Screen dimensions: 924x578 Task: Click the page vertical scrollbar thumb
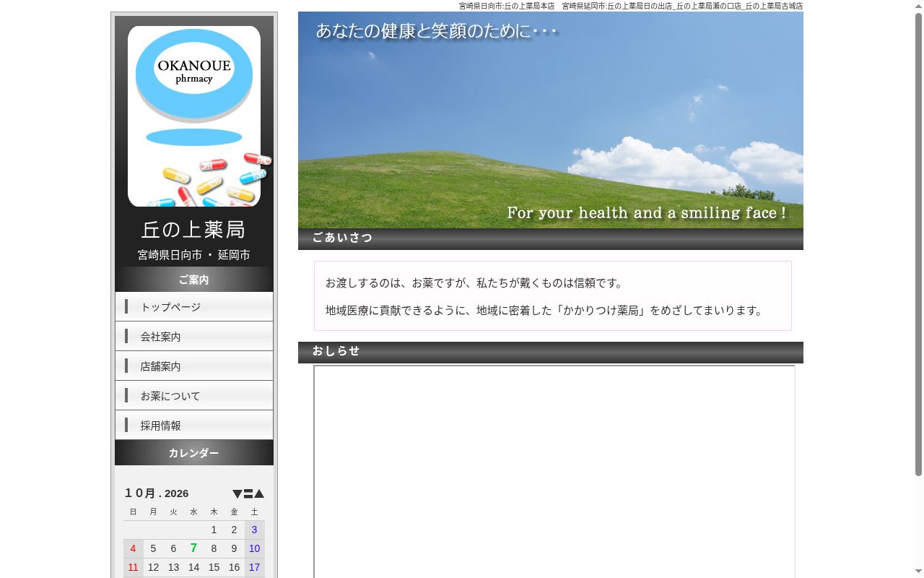[x=918, y=244]
